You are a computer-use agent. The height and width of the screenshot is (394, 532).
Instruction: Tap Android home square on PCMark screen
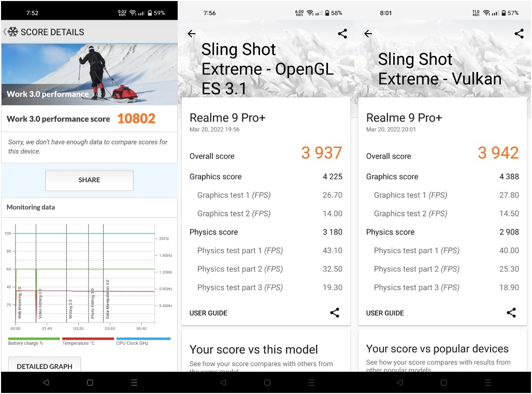point(90,383)
